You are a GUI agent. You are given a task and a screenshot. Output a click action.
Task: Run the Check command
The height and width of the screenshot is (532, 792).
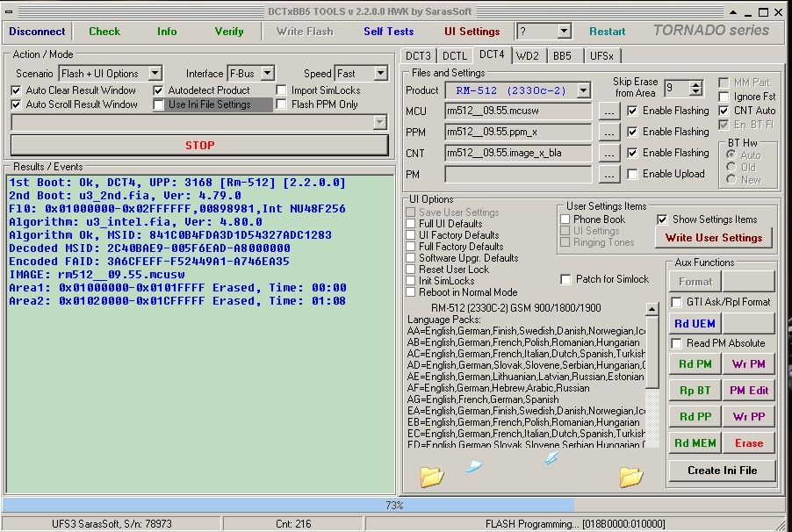click(x=104, y=32)
